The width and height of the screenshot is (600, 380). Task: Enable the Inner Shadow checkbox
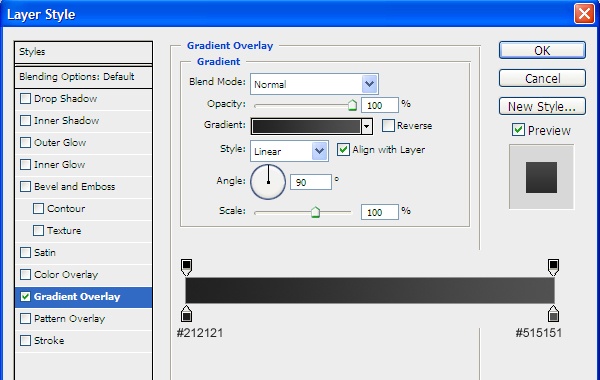[x=25, y=121]
